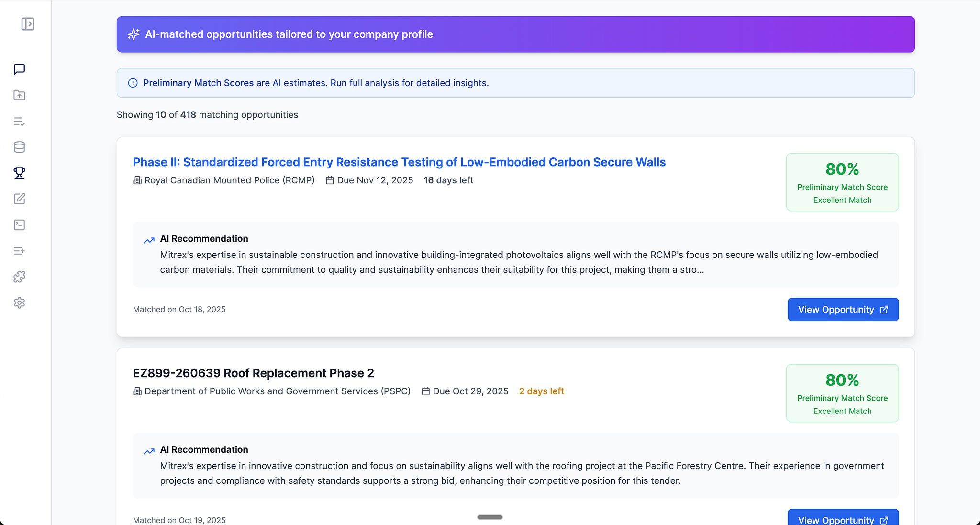The width and height of the screenshot is (980, 525).
Task: Click View Opportunity for RCMP tender
Action: (x=843, y=310)
